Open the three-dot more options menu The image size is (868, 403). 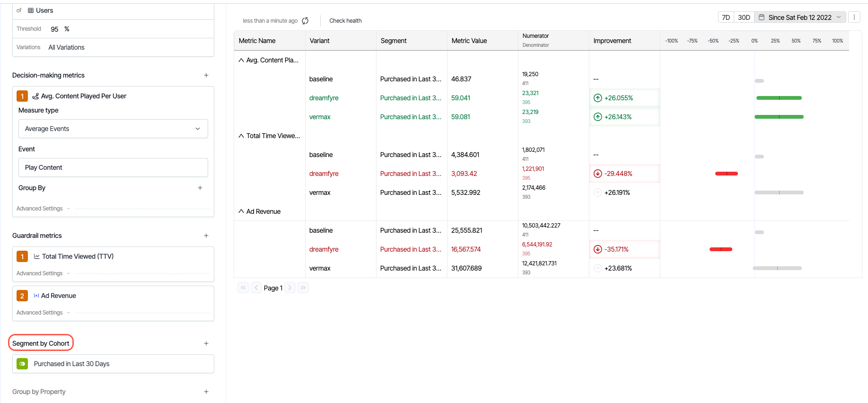(854, 18)
